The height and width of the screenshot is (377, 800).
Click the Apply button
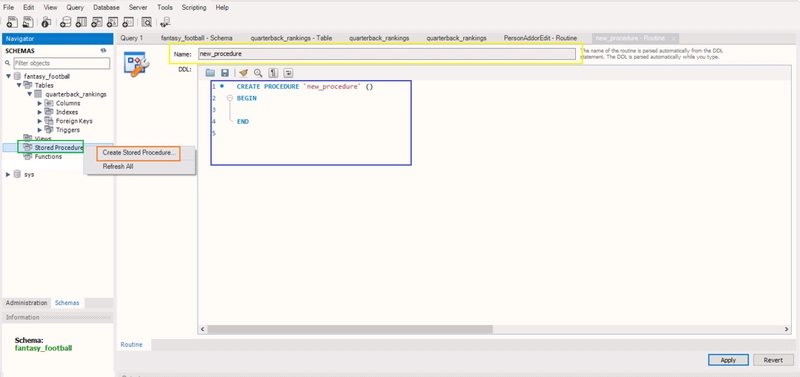pos(728,360)
